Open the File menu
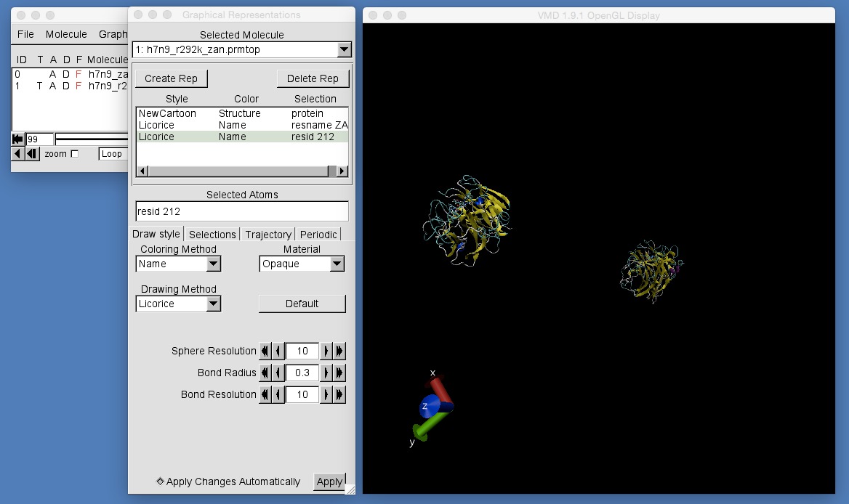This screenshot has width=849, height=504. 25,34
